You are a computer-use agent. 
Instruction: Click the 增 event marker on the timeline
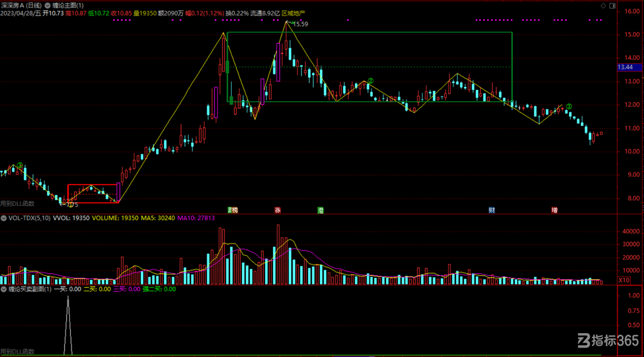click(555, 210)
